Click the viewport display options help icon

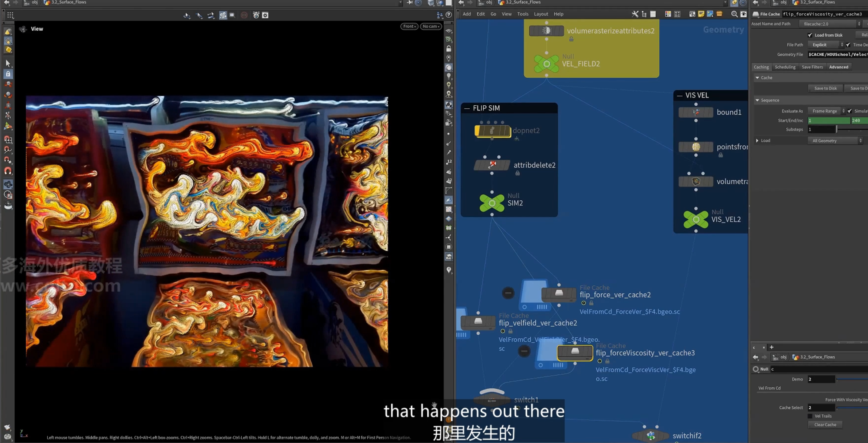pyautogui.click(x=448, y=15)
